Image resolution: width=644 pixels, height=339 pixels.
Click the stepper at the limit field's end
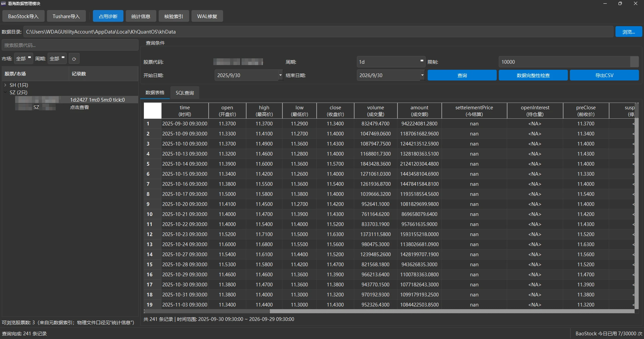point(634,62)
